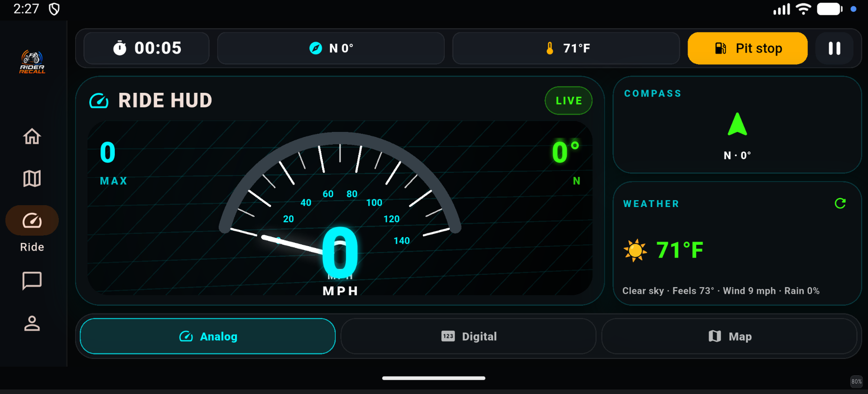
Task: Switch to the Map tab
Action: pyautogui.click(x=729, y=336)
